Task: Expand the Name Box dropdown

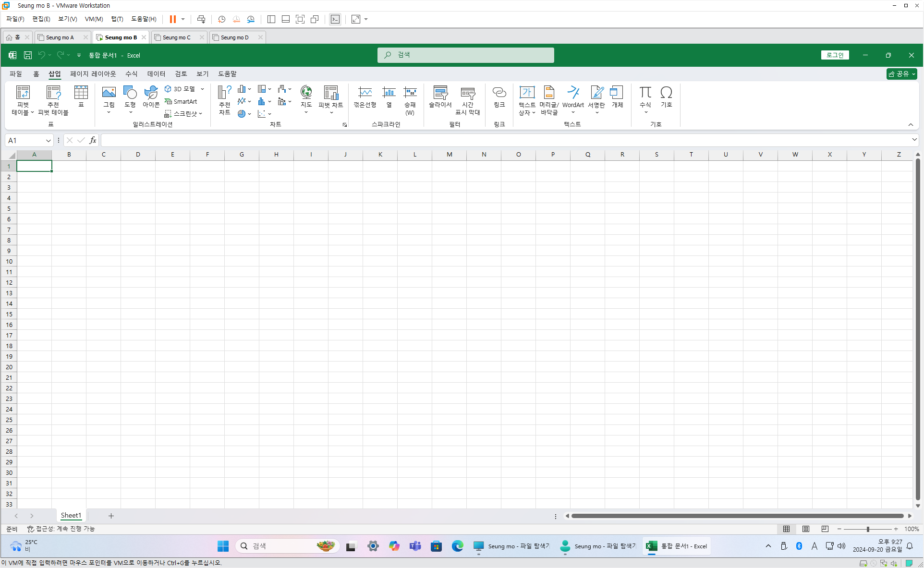Action: [x=48, y=140]
